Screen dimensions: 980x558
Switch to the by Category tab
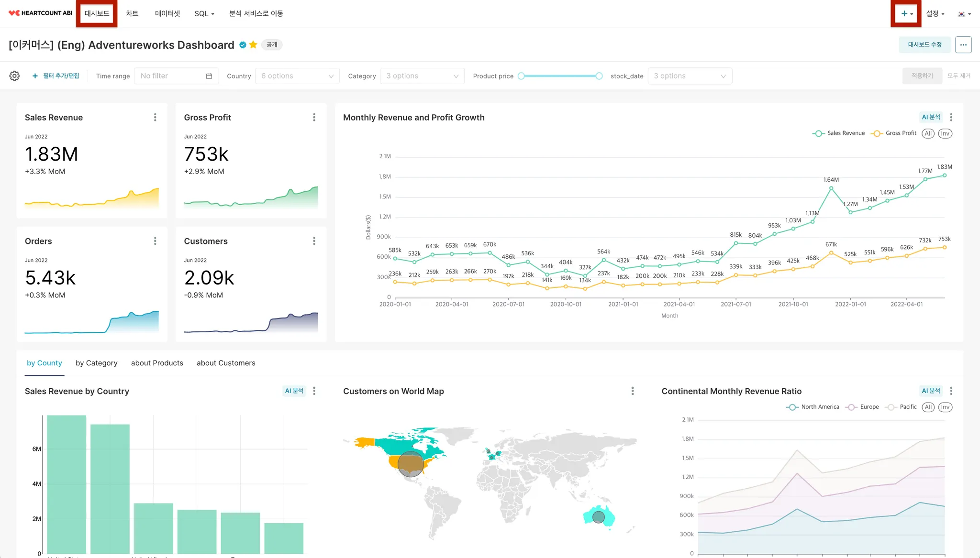point(96,363)
